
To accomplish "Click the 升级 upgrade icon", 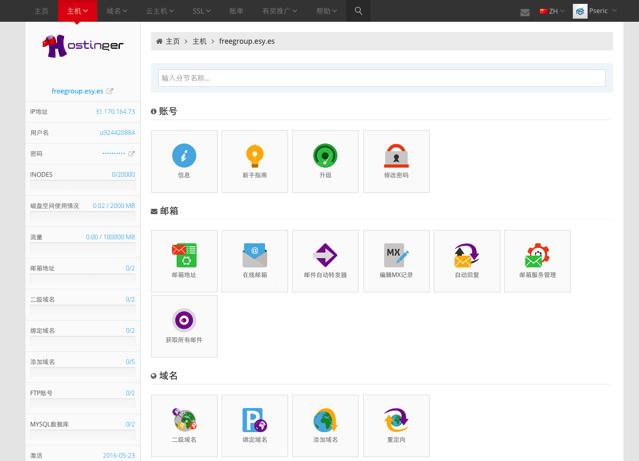I will [325, 158].
